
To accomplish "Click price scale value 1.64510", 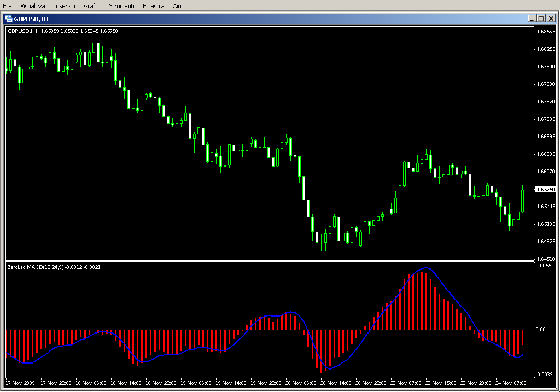I will pos(546,259).
